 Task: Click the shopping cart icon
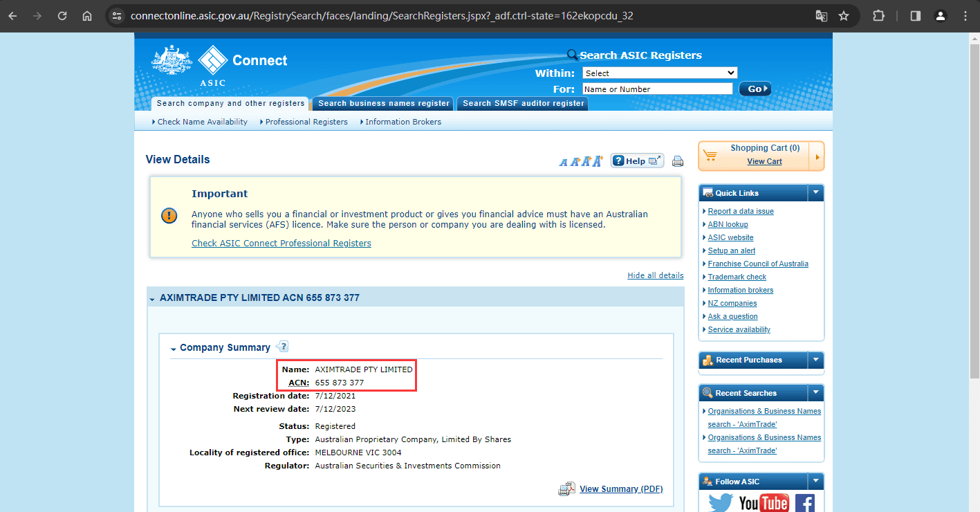(712, 155)
